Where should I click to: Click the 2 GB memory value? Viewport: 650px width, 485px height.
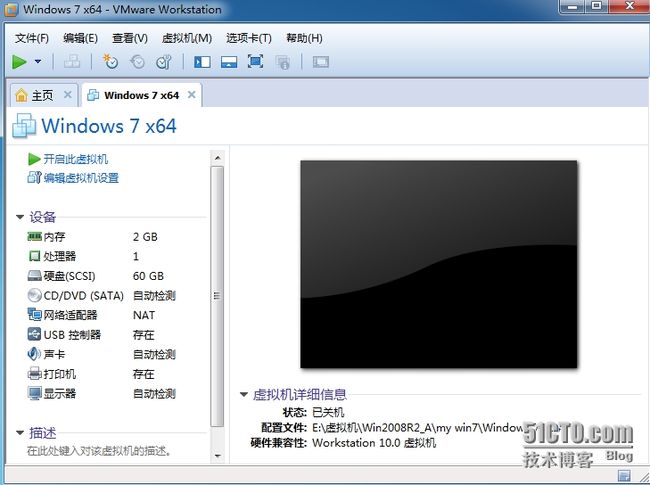click(x=145, y=237)
